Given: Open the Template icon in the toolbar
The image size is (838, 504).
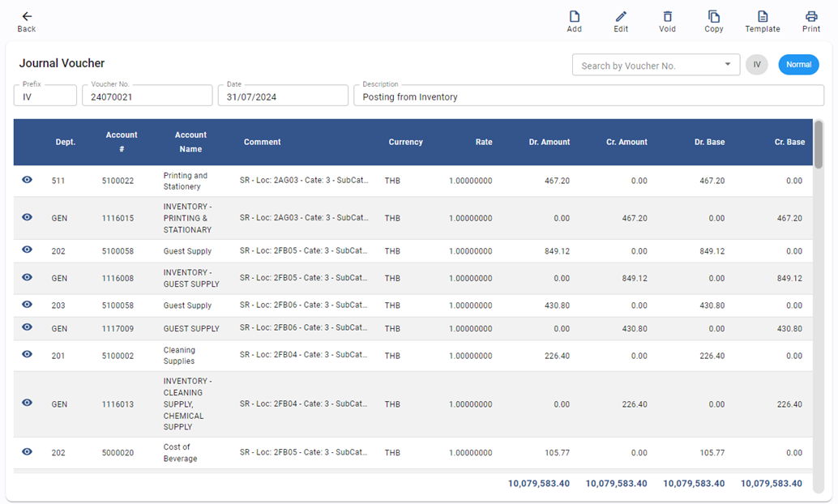Looking at the screenshot, I should (762, 21).
